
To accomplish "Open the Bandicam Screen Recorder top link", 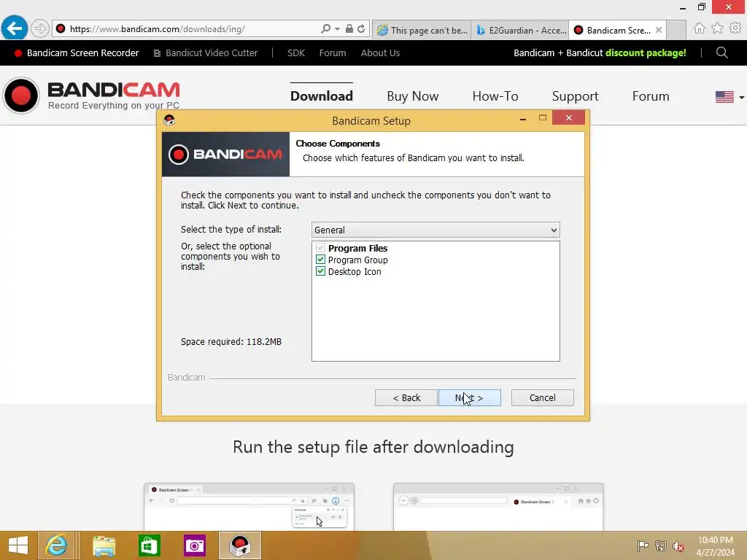I will click(77, 52).
